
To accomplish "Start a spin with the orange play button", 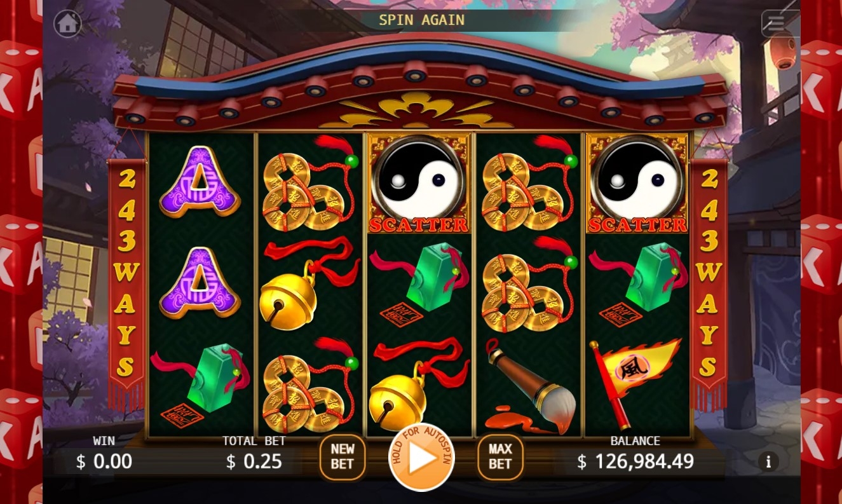I will coord(421,458).
